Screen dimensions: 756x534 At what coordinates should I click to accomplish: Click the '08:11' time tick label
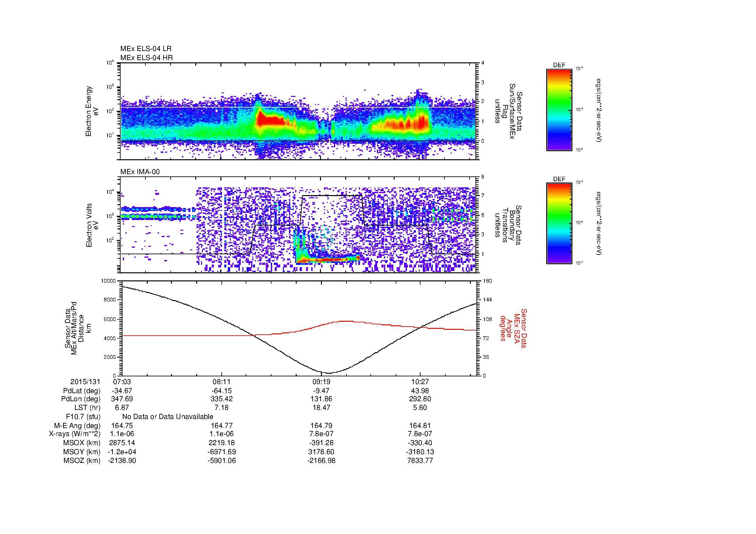pyautogui.click(x=222, y=382)
